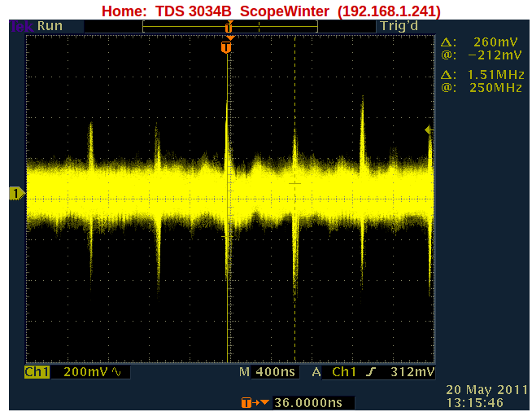Click the channel 1 ground reference marker

click(17, 194)
